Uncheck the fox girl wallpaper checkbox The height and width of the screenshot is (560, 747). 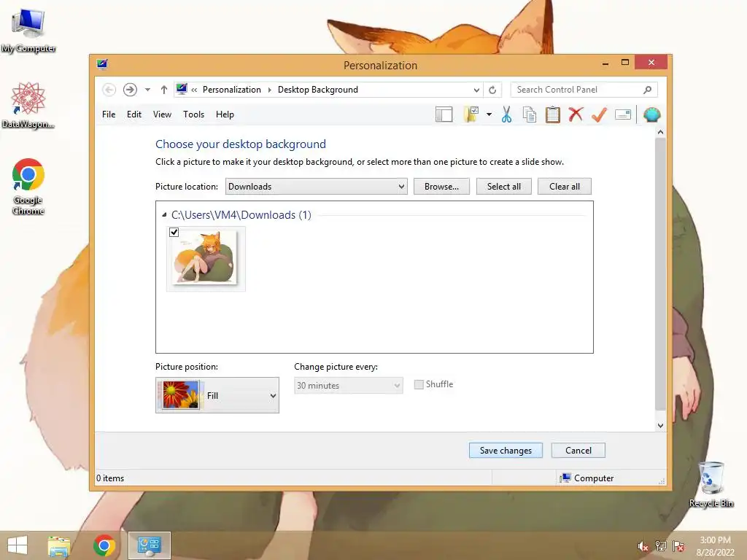174,232
